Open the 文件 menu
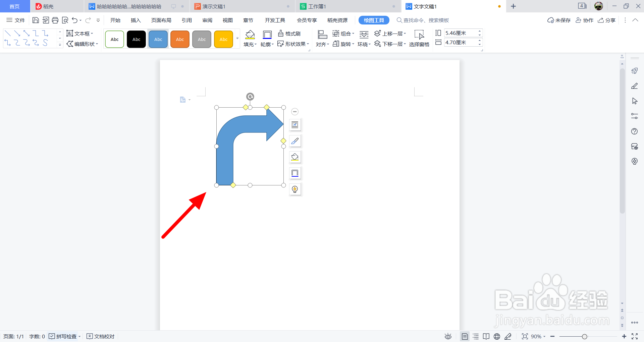 pos(16,20)
